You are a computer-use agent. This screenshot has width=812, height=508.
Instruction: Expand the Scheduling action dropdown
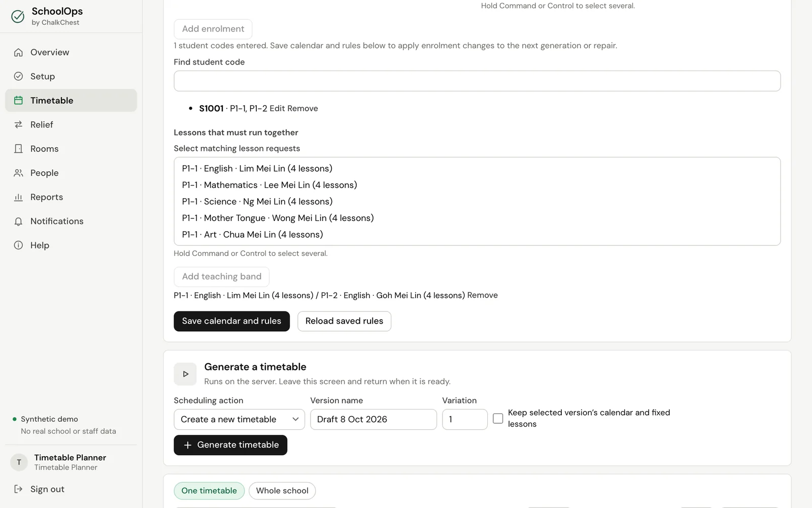pyautogui.click(x=239, y=420)
